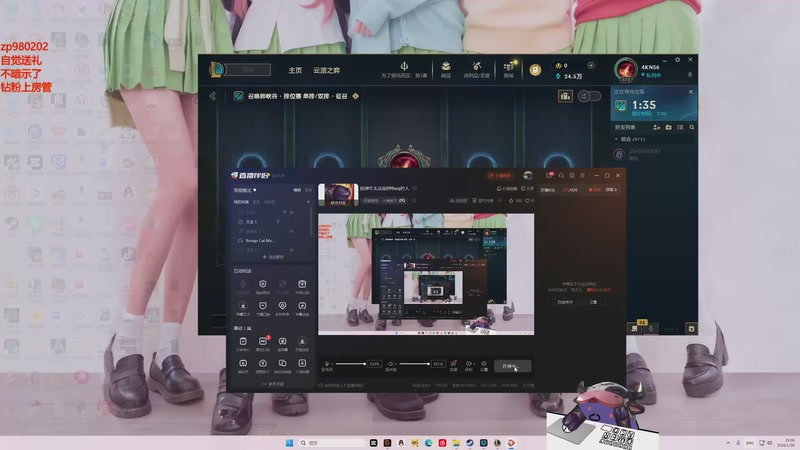
Task: Select the 文本 1 source row
Action: 270,222
